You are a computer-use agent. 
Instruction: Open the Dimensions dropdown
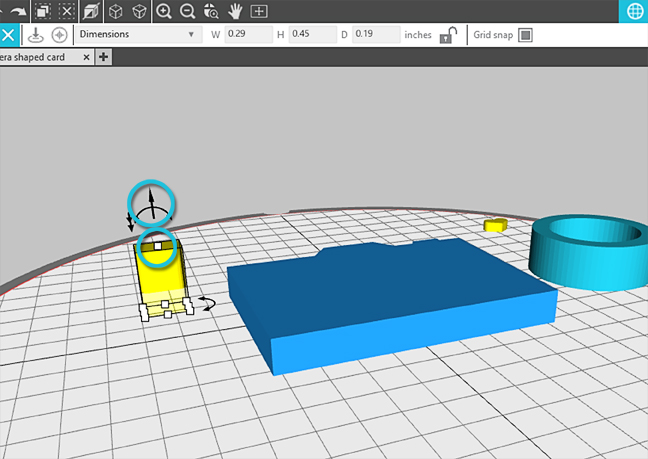pyautogui.click(x=138, y=34)
